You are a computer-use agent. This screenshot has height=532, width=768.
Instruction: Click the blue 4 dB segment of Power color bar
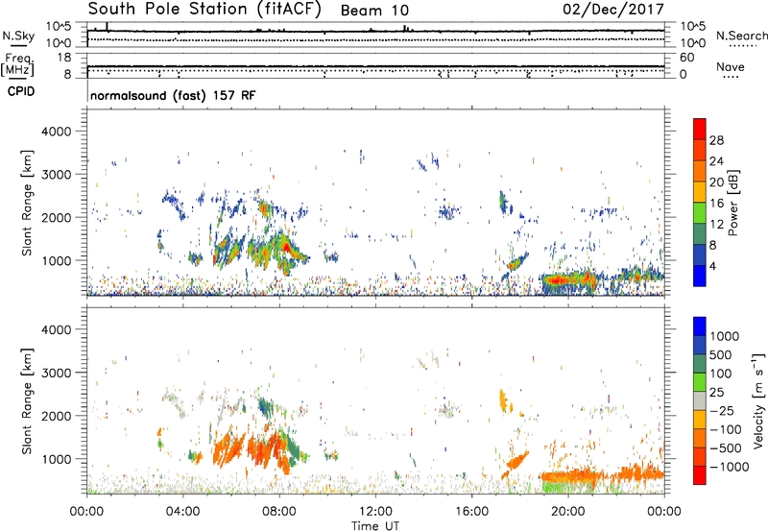click(x=700, y=276)
